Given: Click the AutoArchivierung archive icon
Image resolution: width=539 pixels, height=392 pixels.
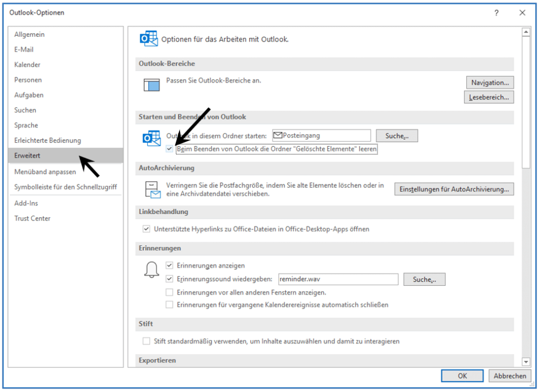Looking at the screenshot, I should tap(152, 189).
